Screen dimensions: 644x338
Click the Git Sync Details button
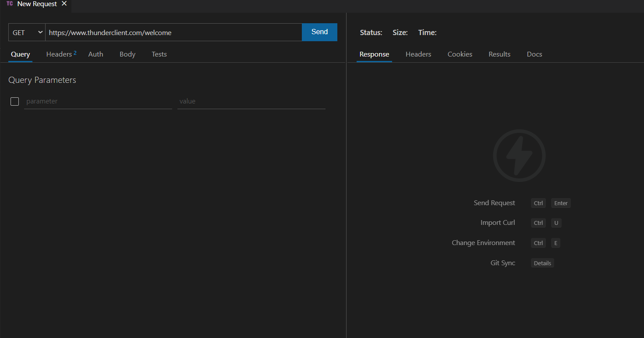point(542,263)
